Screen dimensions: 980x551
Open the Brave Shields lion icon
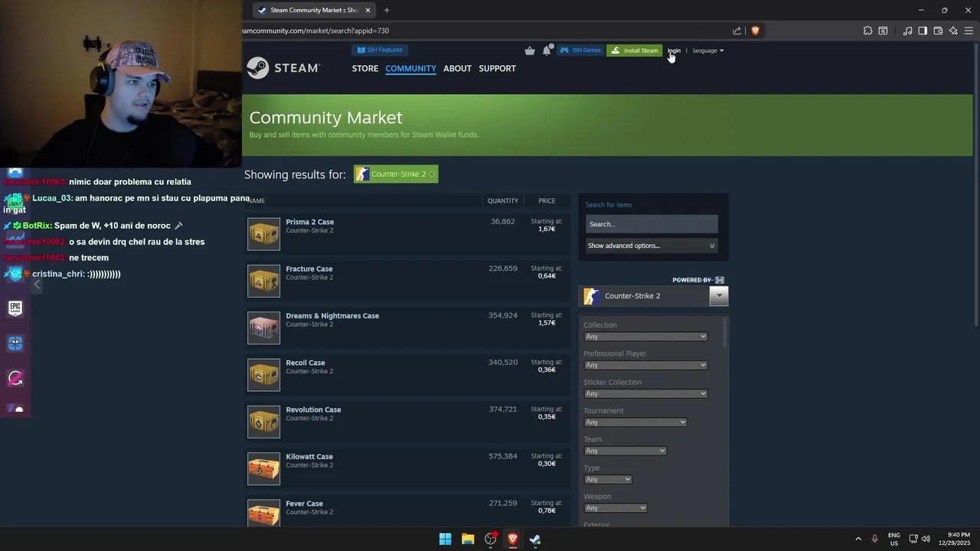755,31
